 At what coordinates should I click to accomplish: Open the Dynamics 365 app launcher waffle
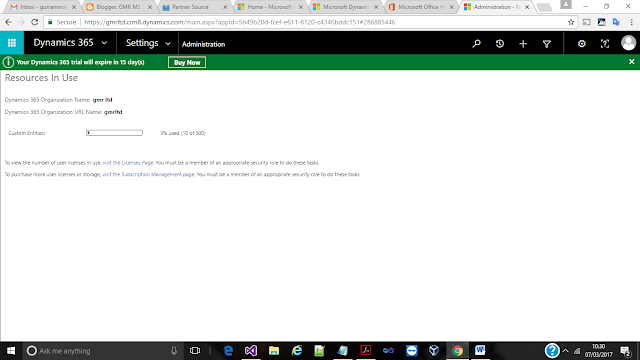click(x=12, y=42)
